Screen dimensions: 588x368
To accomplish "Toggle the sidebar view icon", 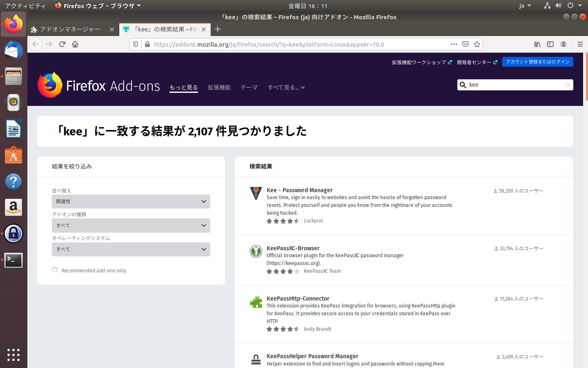I will tap(550, 44).
